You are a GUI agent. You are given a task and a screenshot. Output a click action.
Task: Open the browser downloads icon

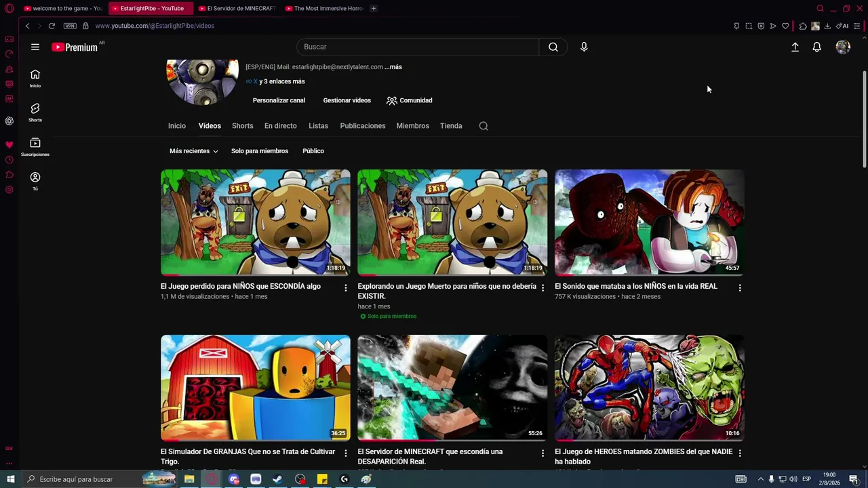pyautogui.click(x=827, y=26)
